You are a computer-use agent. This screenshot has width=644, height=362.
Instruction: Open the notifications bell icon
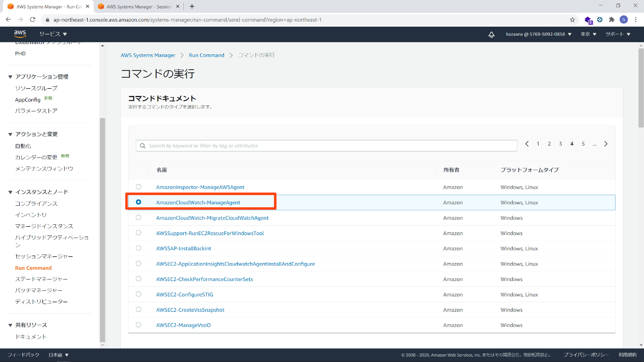point(491,34)
